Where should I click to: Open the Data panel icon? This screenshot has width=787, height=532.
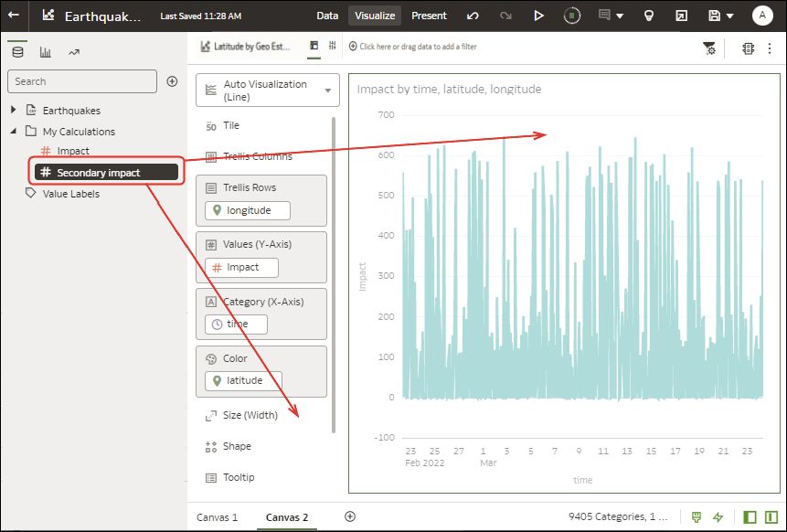(17, 52)
